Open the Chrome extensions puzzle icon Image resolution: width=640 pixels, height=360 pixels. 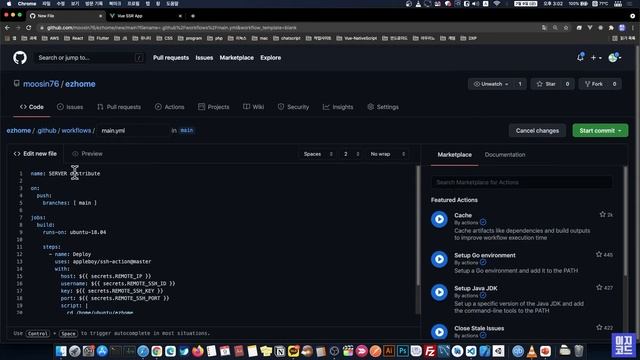[611, 28]
